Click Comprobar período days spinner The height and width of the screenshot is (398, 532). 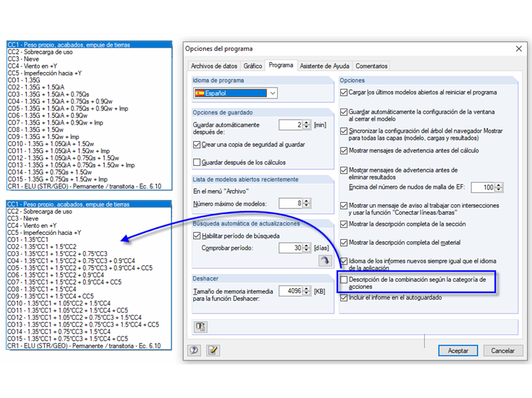[307, 248]
